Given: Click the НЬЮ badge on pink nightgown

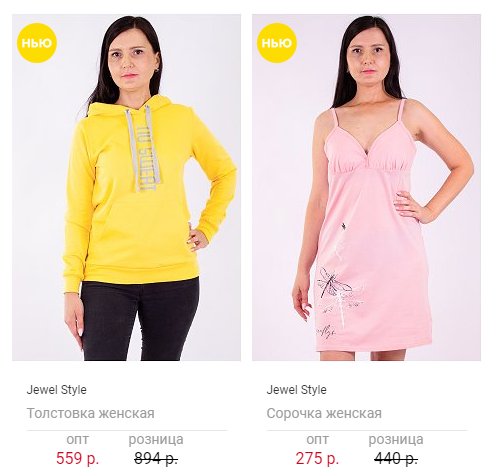Looking at the screenshot, I should 277,43.
